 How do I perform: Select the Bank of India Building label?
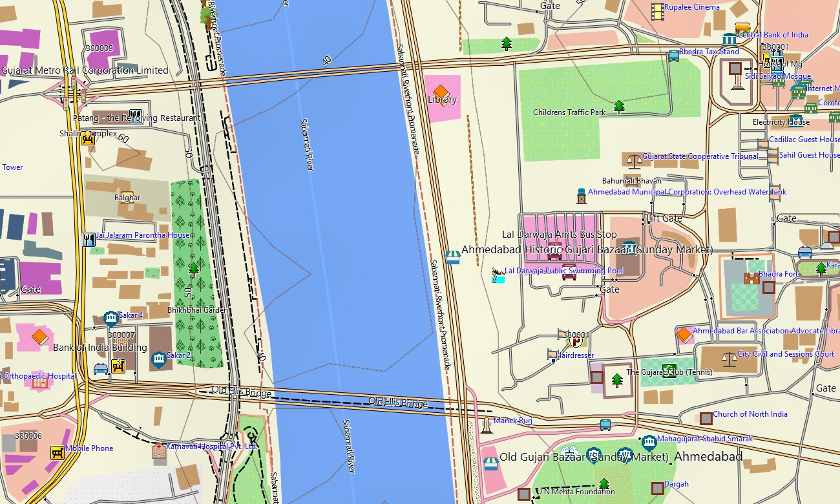[100, 348]
